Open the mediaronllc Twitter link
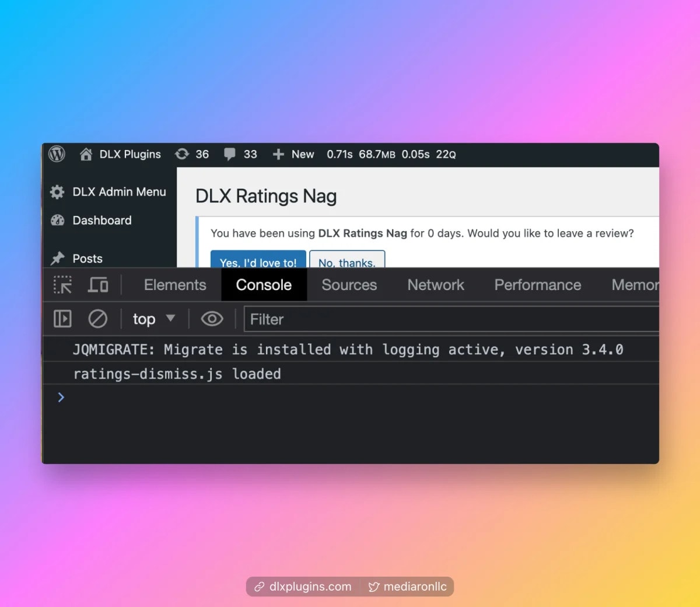700x607 pixels. pyautogui.click(x=407, y=587)
